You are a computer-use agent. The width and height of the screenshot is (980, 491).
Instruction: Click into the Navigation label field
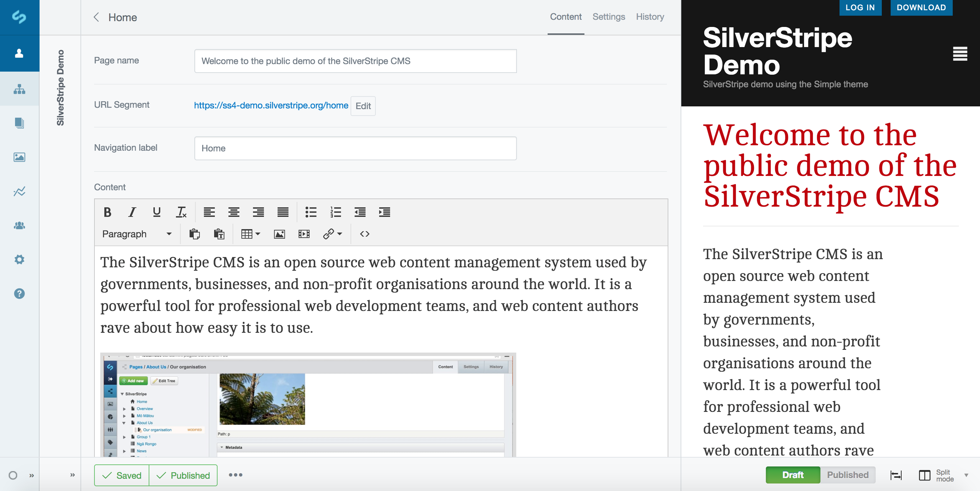click(x=355, y=148)
